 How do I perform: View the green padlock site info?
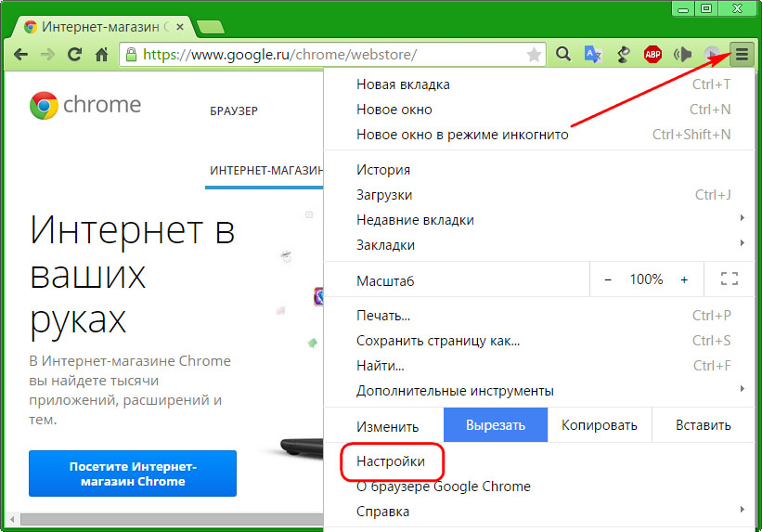(x=131, y=55)
